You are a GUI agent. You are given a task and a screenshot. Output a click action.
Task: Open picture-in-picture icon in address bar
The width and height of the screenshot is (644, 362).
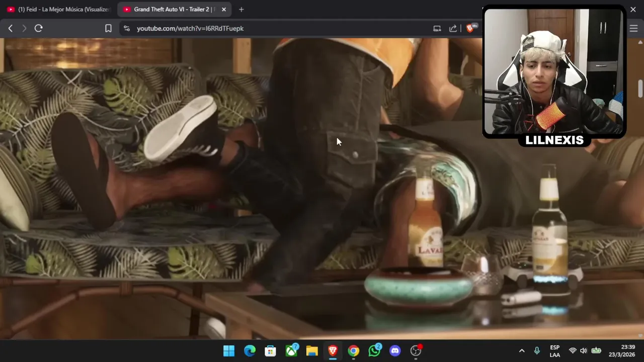[437, 29]
